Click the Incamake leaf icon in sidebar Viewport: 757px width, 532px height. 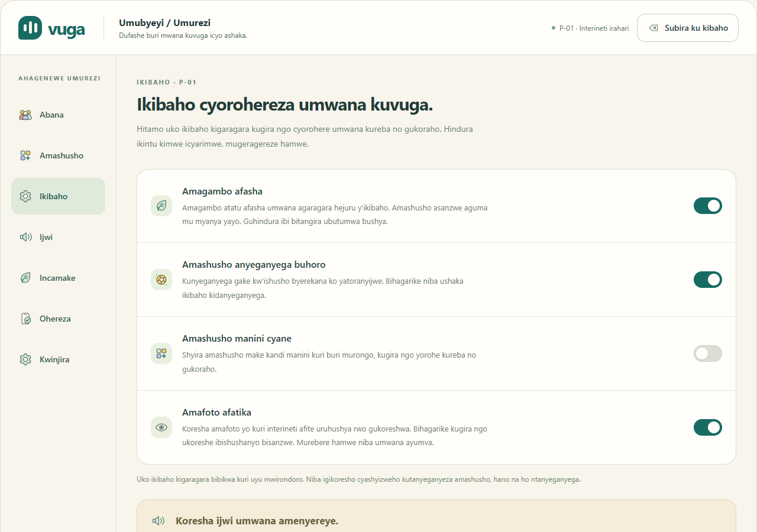[25, 278]
